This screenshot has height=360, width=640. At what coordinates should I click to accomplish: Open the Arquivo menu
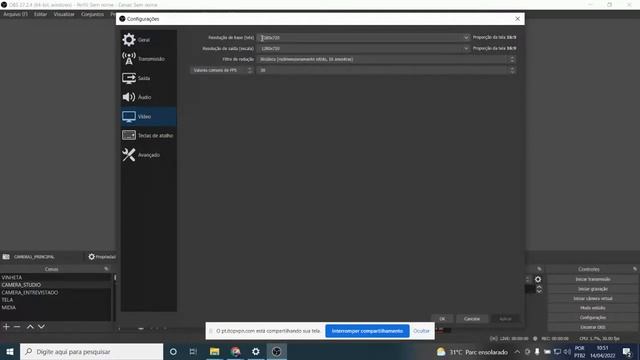[16, 14]
